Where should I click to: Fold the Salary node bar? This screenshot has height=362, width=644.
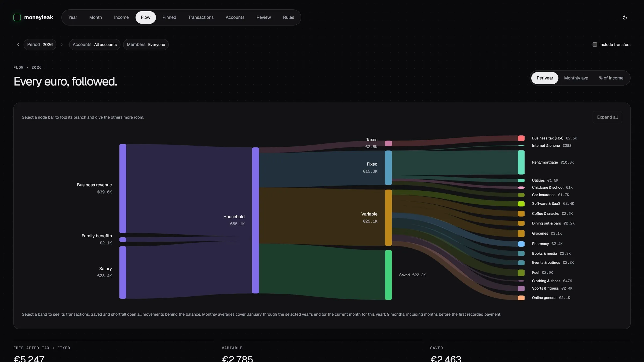point(123,272)
